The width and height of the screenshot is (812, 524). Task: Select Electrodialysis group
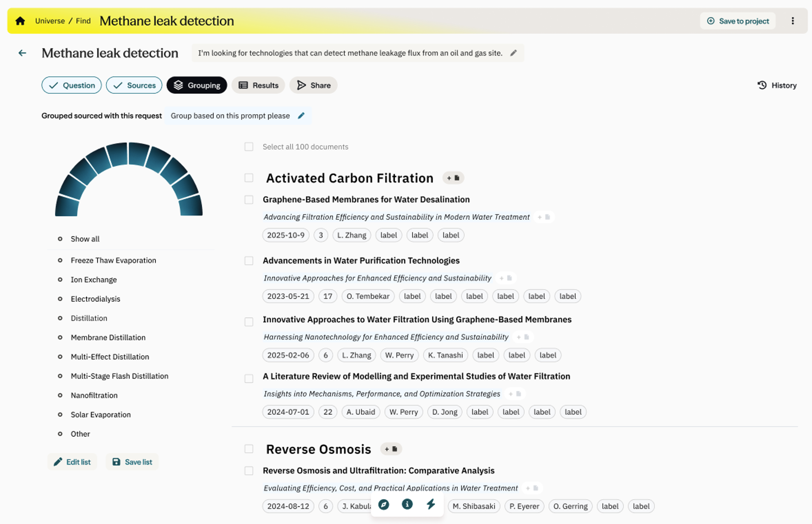(x=95, y=299)
